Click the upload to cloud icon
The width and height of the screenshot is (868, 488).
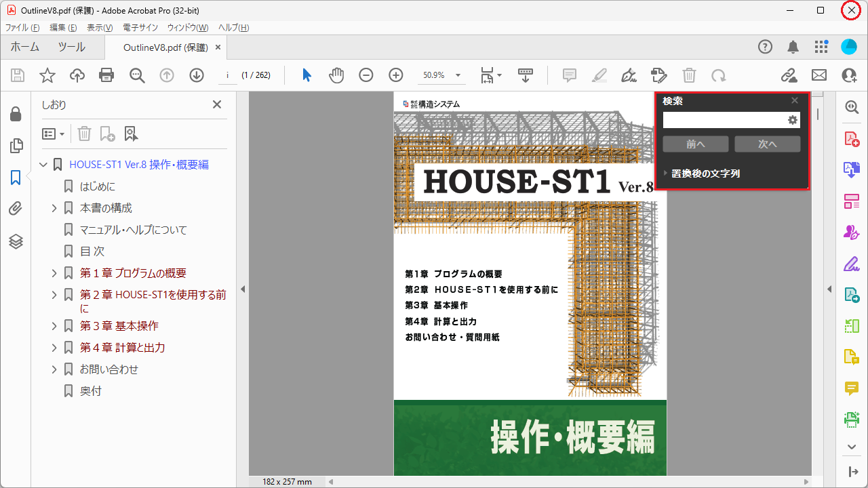coord(77,75)
